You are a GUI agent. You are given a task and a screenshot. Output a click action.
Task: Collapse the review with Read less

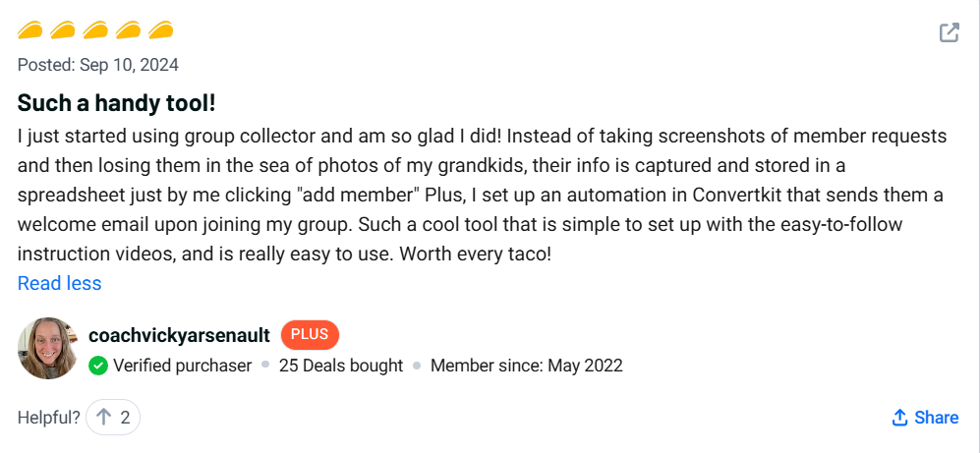click(x=59, y=283)
